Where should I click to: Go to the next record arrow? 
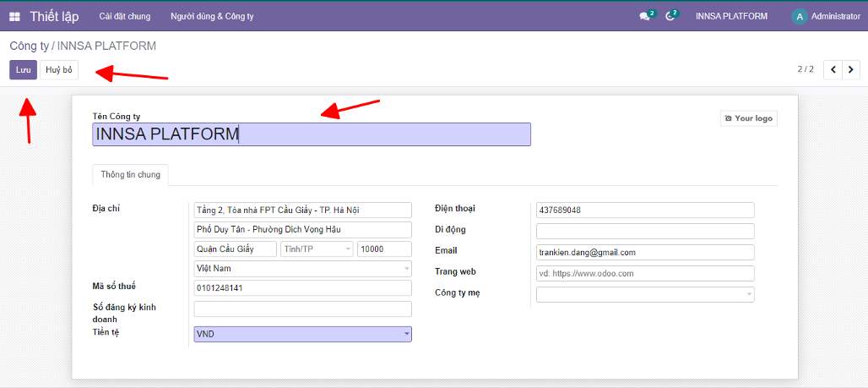851,70
